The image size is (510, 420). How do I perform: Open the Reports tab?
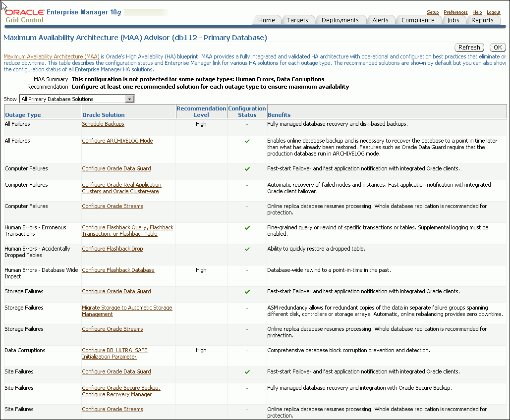tap(482, 20)
